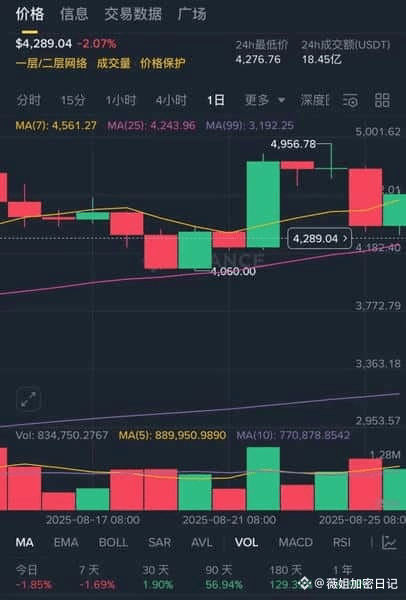Tap the 价格保护 tag

click(163, 63)
